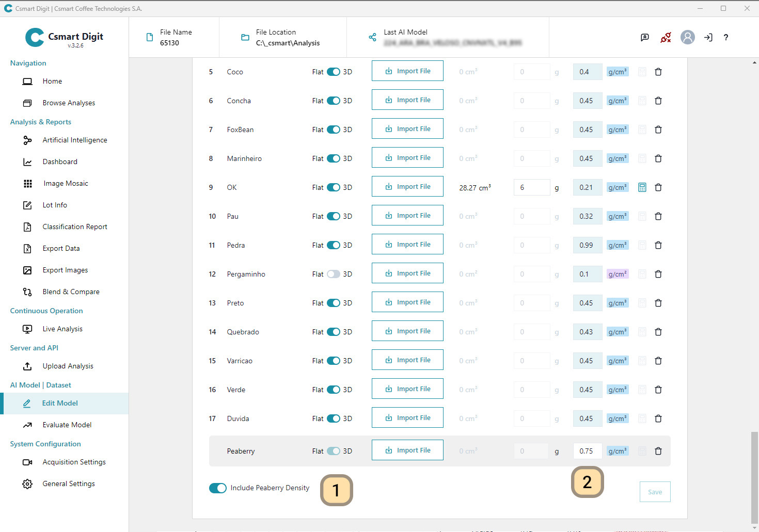Image resolution: width=759 pixels, height=532 pixels.
Task: Click the weight input field for OK
Action: [x=531, y=187]
